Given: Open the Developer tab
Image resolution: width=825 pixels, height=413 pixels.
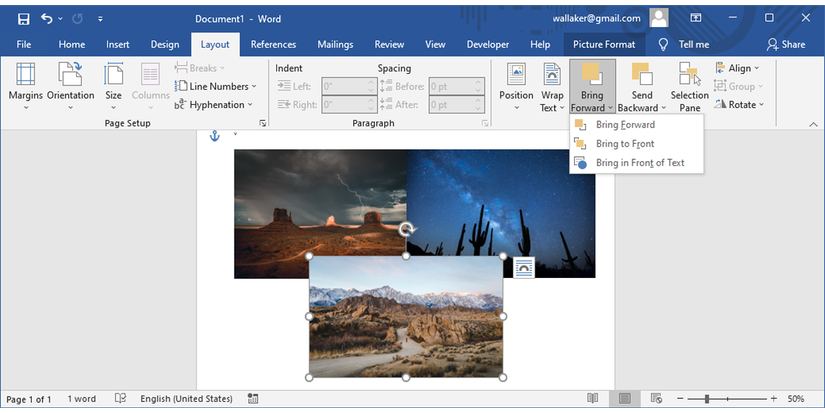Looking at the screenshot, I should (x=488, y=45).
